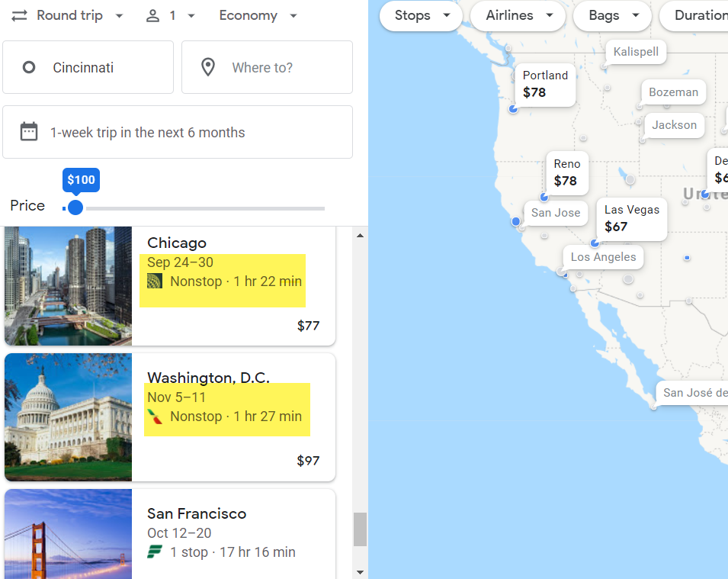Open the Stops filter
Image resolution: width=728 pixels, height=579 pixels.
421,15
